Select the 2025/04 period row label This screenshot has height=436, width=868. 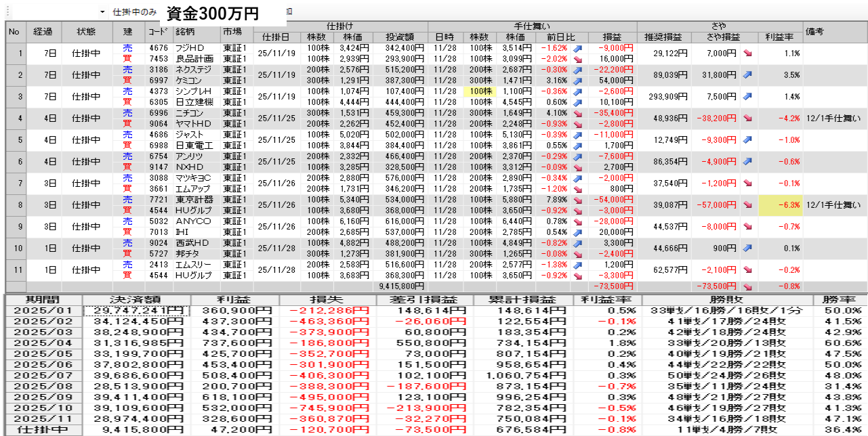click(x=43, y=343)
